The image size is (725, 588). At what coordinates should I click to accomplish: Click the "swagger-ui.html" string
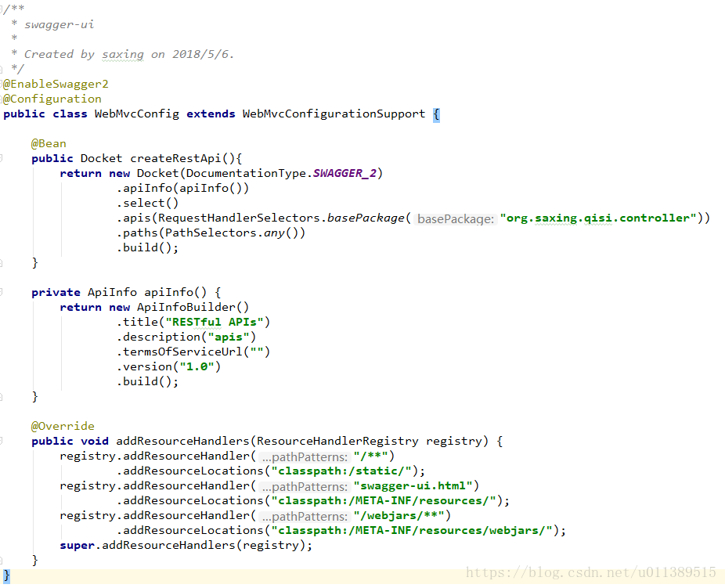[413, 486]
